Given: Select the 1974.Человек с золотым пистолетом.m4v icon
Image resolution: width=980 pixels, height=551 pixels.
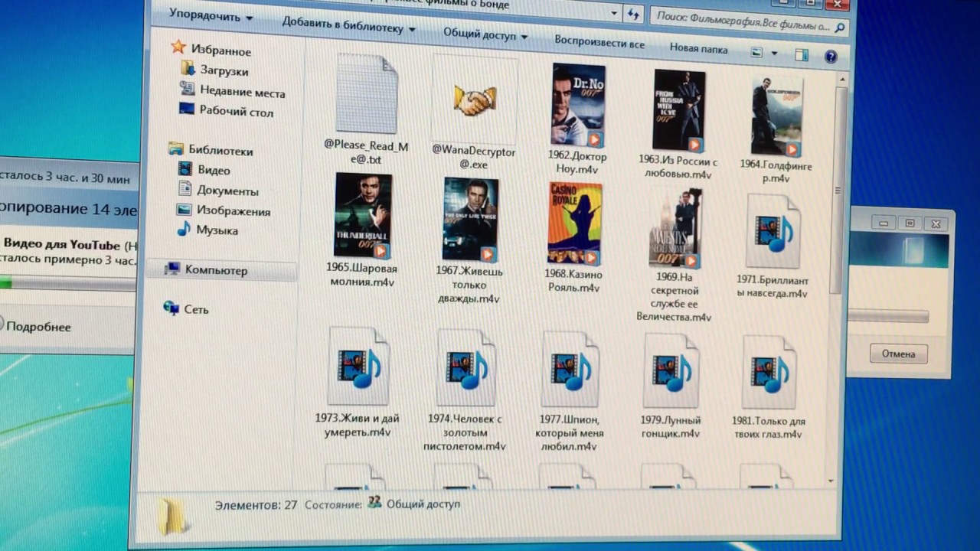Looking at the screenshot, I should [466, 368].
